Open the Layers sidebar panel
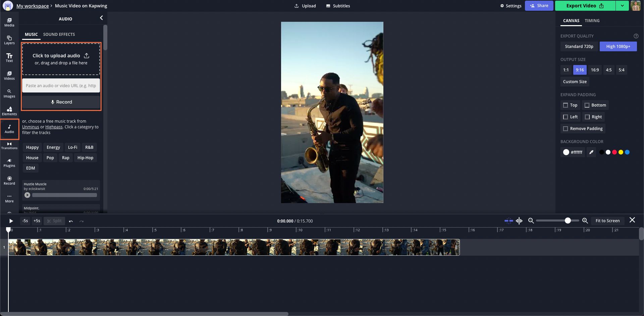Viewport: 644px width, 316px height. coord(9,40)
